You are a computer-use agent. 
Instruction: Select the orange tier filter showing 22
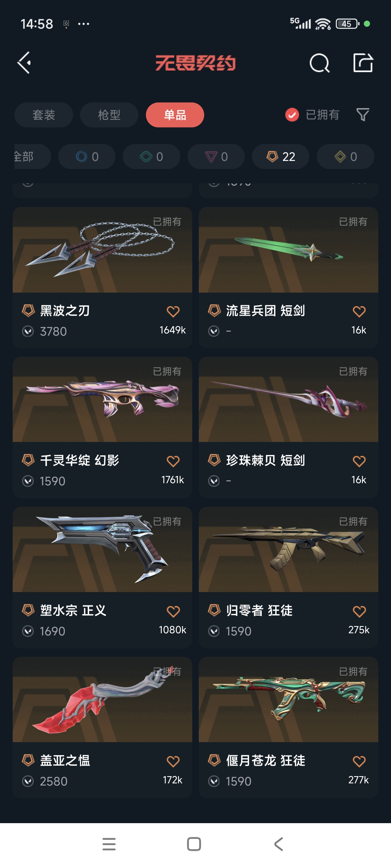point(281,157)
